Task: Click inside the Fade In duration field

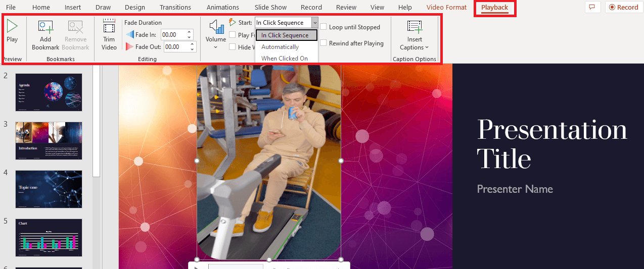Action: [173, 35]
